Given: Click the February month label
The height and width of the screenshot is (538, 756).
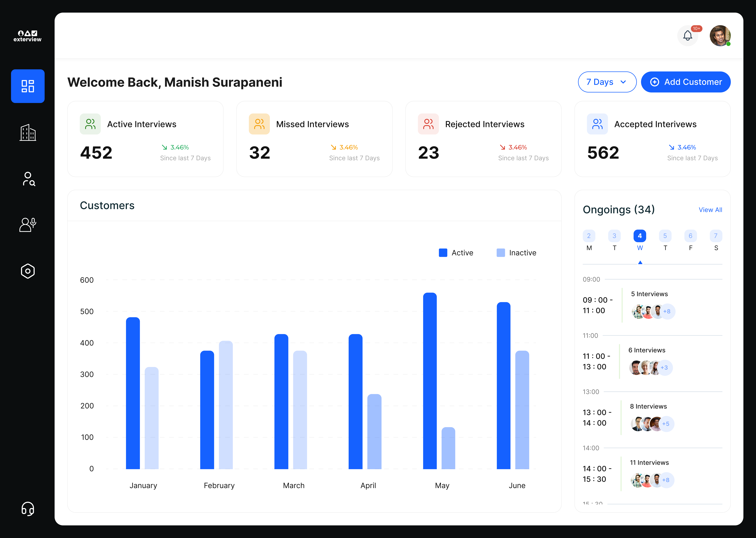Looking at the screenshot, I should [x=219, y=485].
